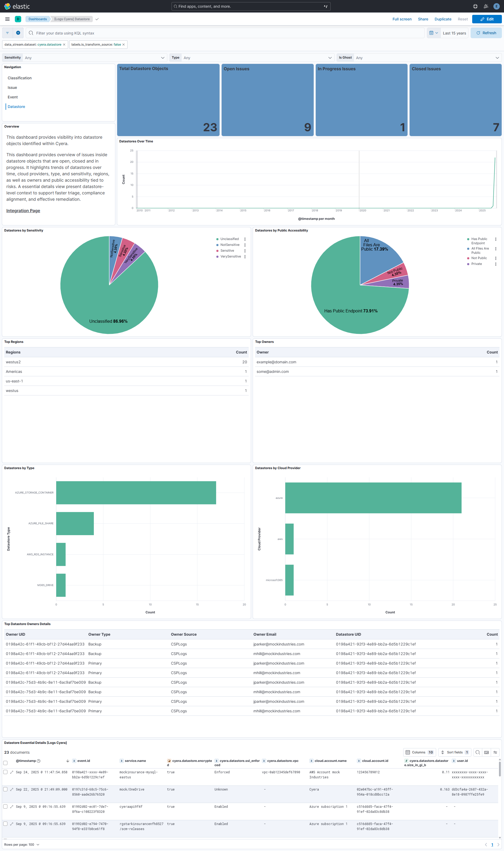The width and height of the screenshot is (504, 851).
Task: Open the Sensitivity Any dropdown
Action: 92,57
